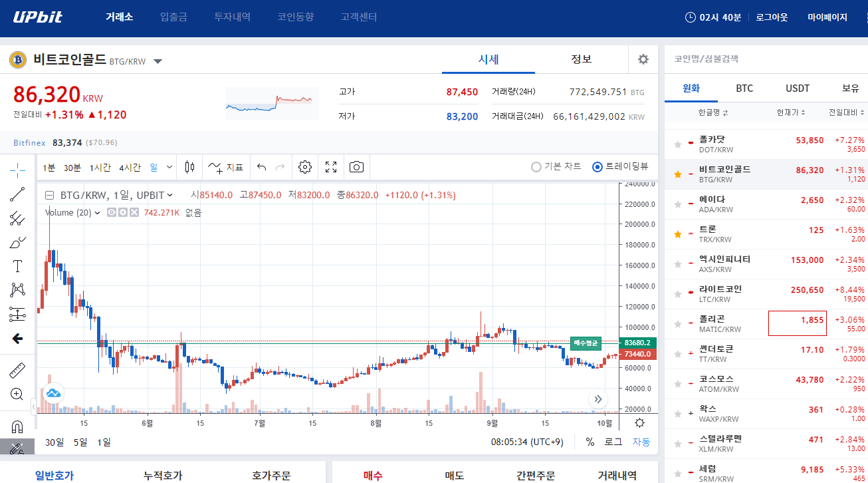Open chart settings gear in toolbar
The width and height of the screenshot is (868, 483).
click(x=305, y=167)
